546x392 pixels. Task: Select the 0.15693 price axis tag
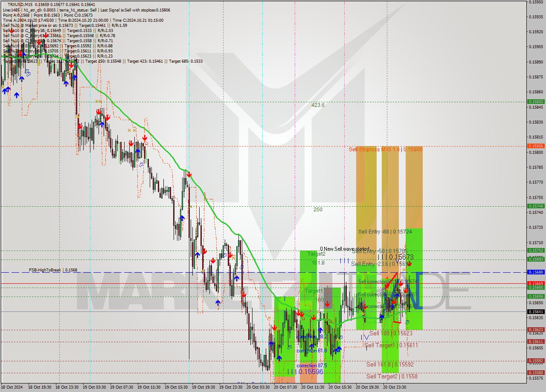(x=536, y=259)
